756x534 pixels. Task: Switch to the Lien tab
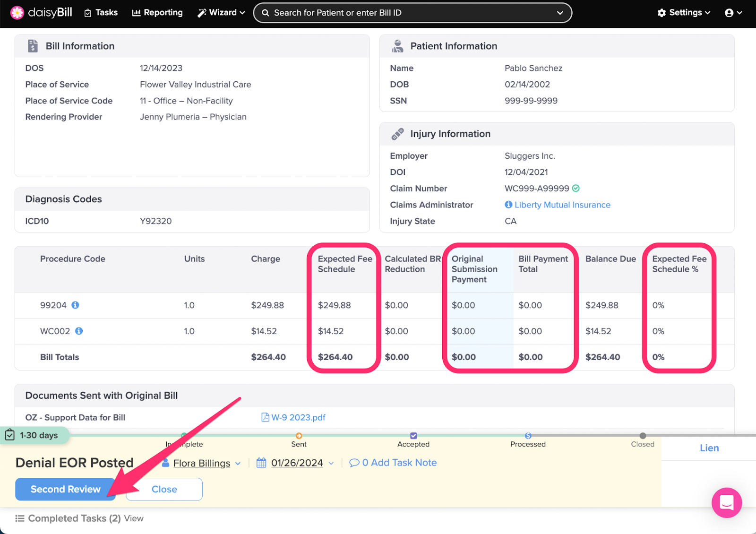709,448
